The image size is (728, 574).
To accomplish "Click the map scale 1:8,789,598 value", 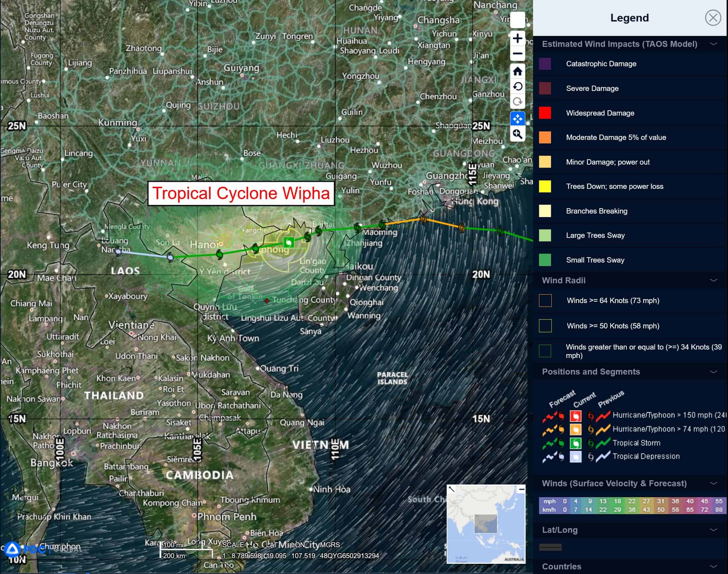I will click(242, 556).
